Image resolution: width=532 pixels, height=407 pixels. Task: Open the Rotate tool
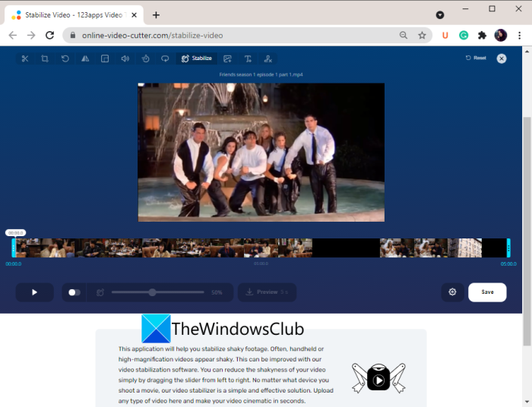coord(65,58)
